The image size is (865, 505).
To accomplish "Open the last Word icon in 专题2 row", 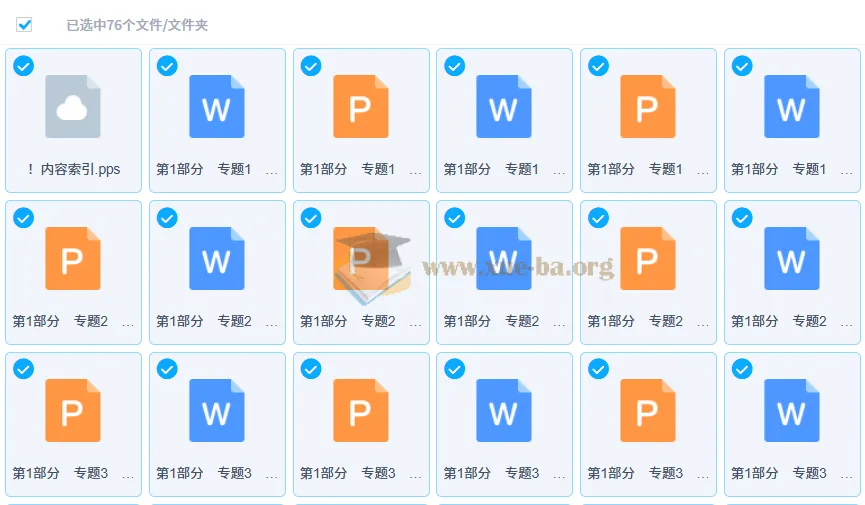I will tap(791, 259).
